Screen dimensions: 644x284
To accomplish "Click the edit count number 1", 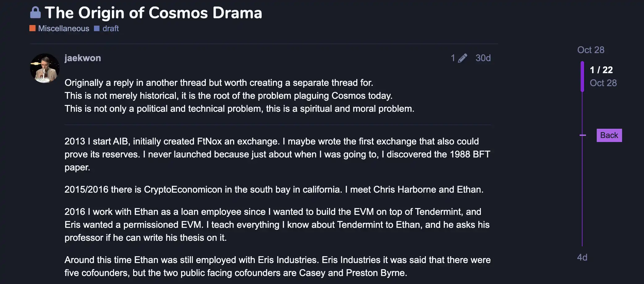I will coord(453,58).
